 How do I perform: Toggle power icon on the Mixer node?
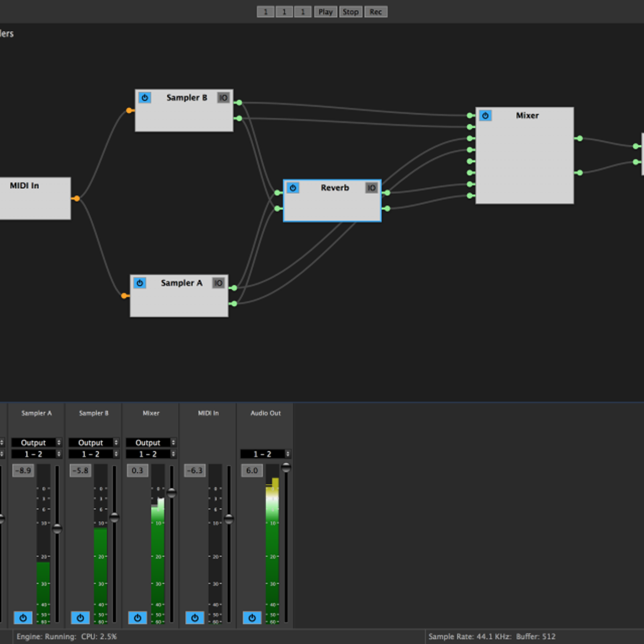pos(485,115)
